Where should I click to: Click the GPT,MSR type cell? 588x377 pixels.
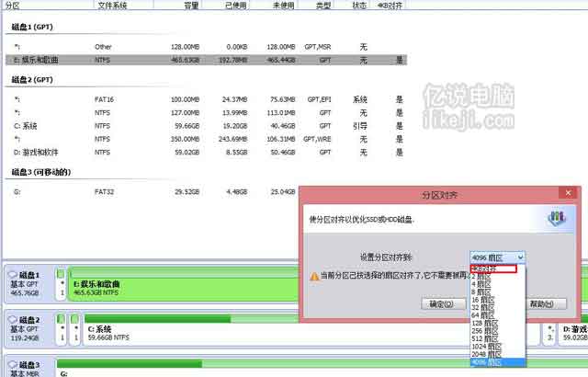coord(318,47)
